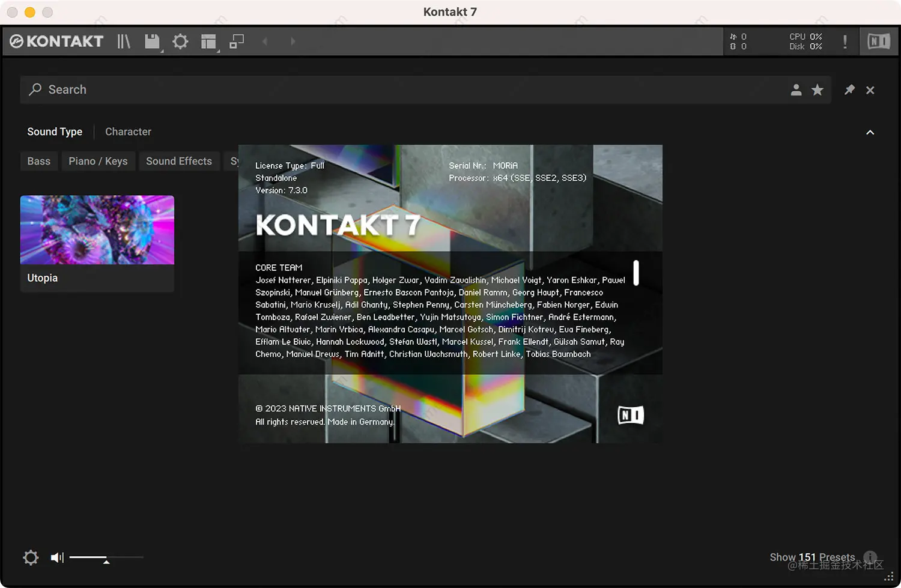Open the Utopia library thumbnail
Screen dimensions: 901x588
[97, 230]
